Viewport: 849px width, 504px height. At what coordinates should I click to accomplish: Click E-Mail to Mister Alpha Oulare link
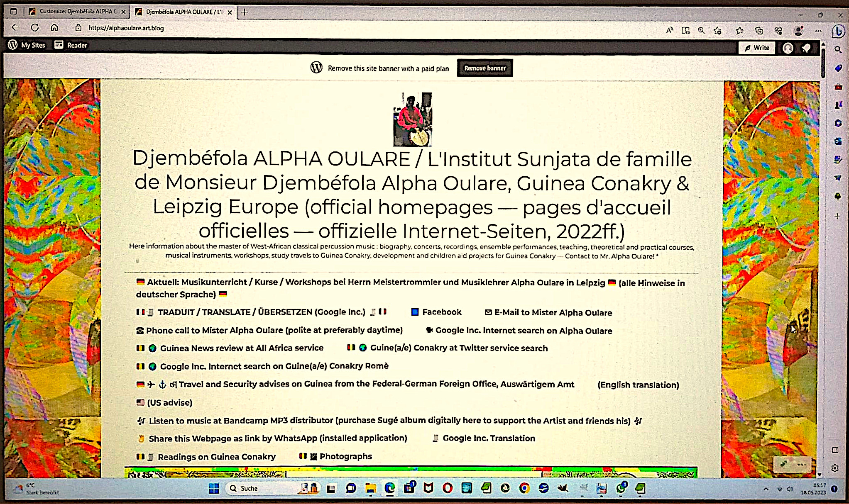[x=553, y=313]
